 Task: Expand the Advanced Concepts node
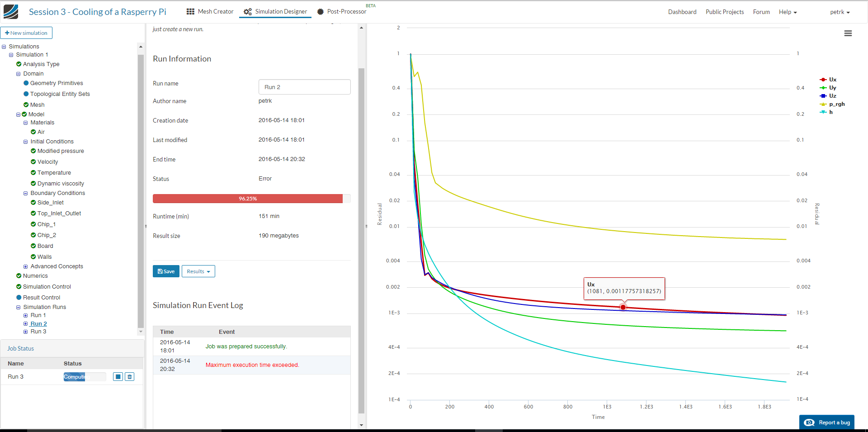(26, 266)
